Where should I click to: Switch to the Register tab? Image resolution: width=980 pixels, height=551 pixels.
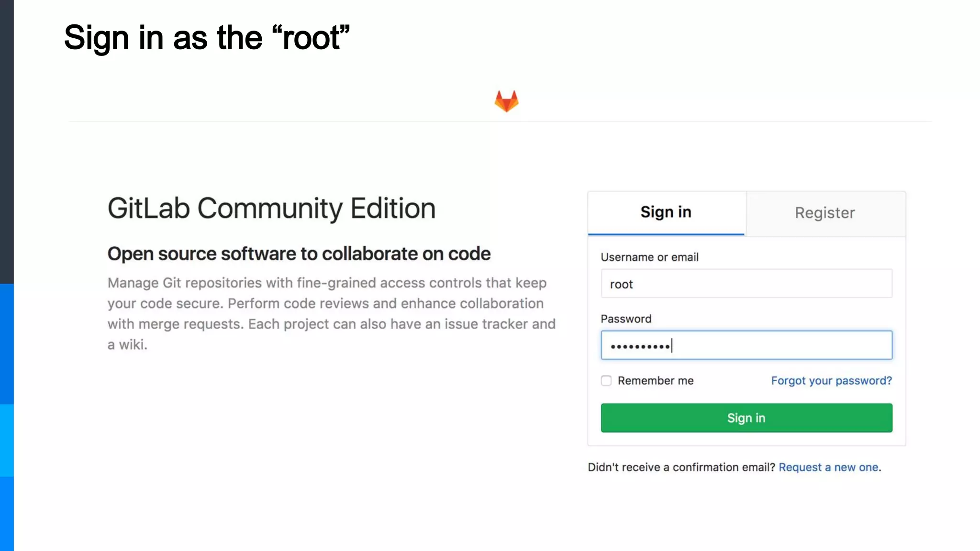pos(825,213)
